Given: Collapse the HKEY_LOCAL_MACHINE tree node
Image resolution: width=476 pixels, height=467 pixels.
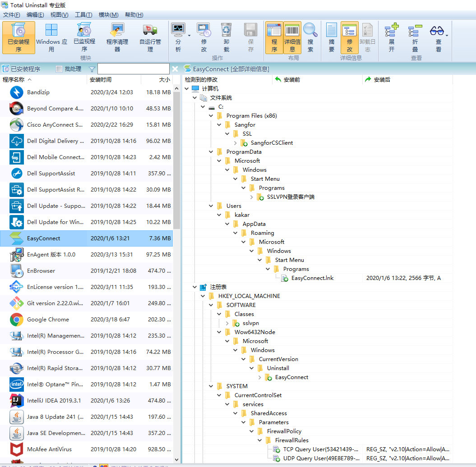Looking at the screenshot, I should [203, 296].
